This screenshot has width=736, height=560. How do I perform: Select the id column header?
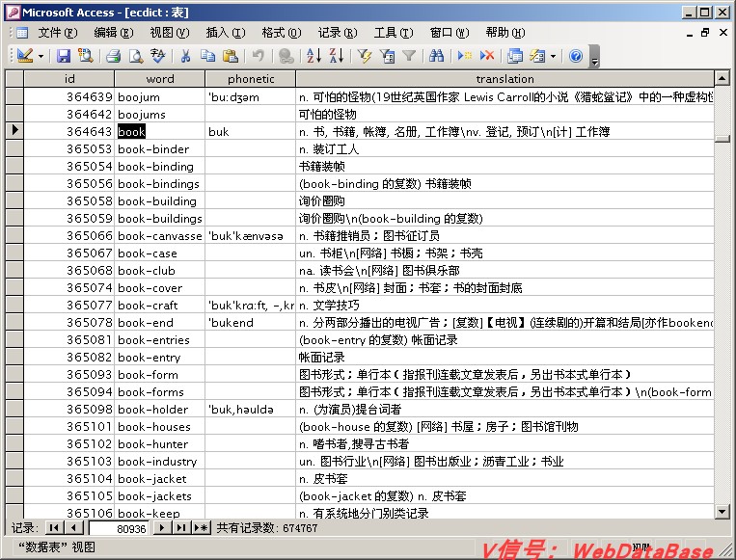(69, 79)
